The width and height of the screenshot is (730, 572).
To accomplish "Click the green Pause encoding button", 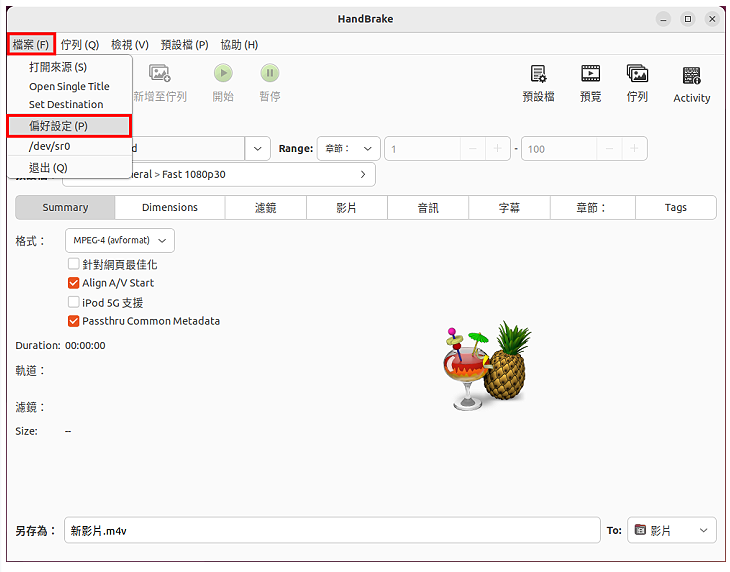I will (x=270, y=73).
